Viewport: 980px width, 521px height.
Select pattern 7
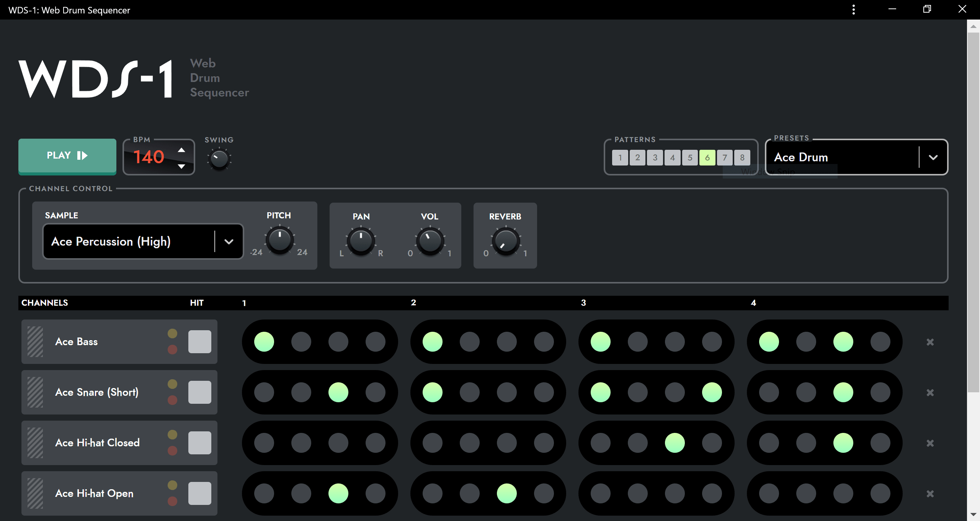coord(725,157)
